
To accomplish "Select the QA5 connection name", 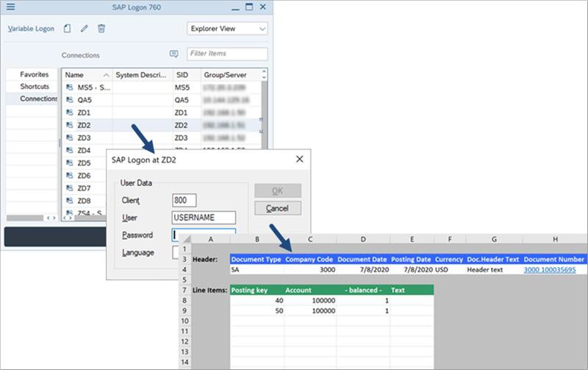I will coord(85,100).
